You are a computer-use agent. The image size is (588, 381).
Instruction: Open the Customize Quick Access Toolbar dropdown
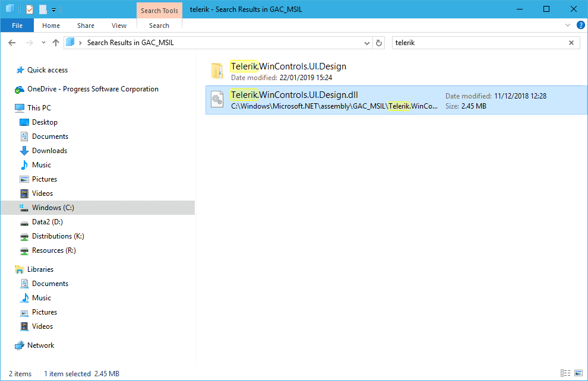coord(53,10)
